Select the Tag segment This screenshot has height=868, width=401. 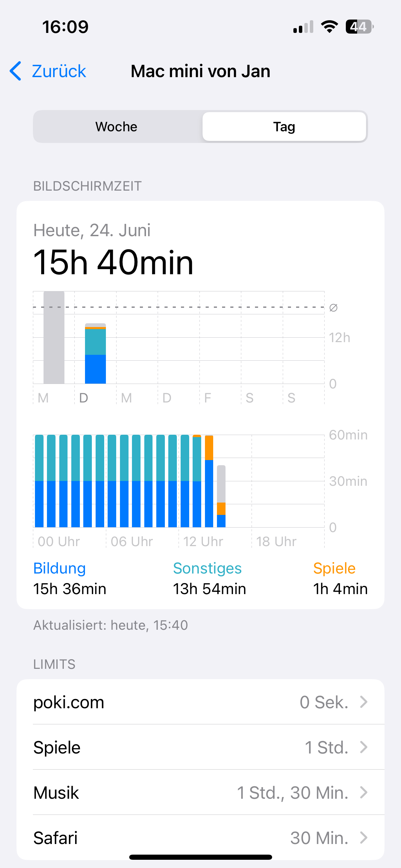pos(284,127)
